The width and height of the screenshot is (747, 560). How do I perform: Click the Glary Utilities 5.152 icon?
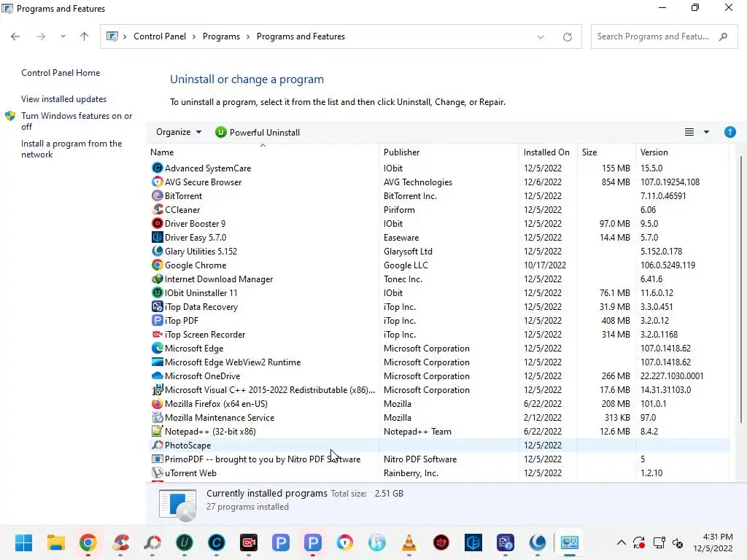(158, 251)
